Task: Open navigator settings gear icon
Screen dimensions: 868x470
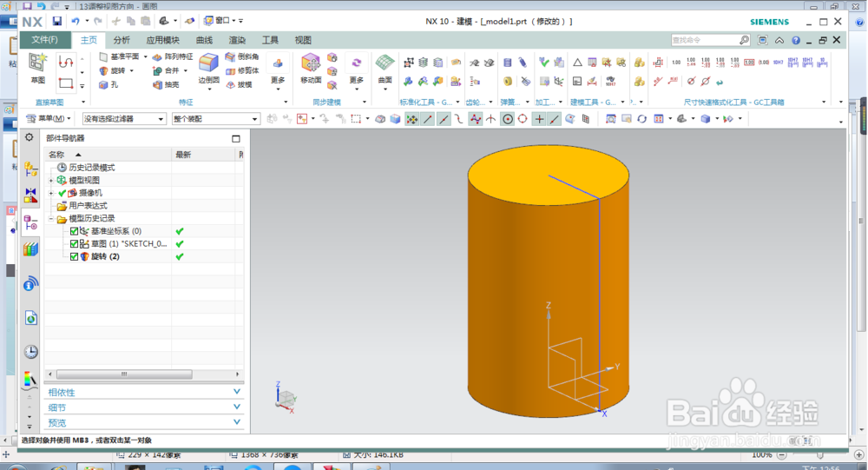Action: click(x=30, y=137)
